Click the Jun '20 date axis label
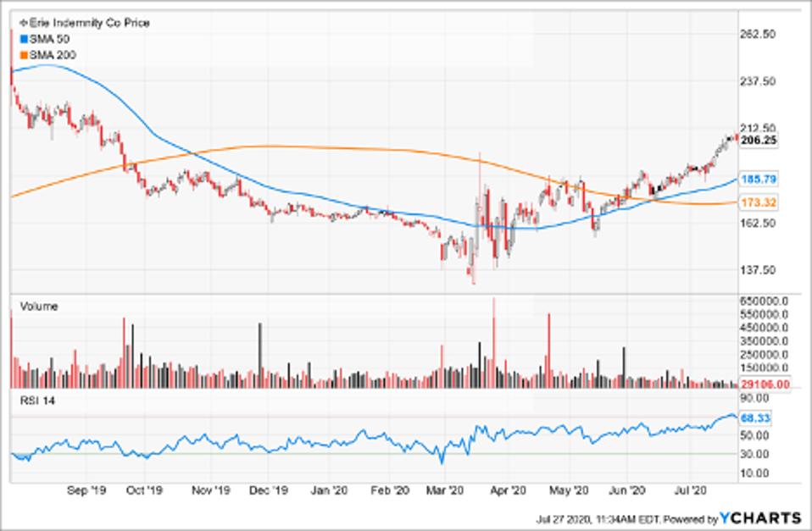Viewport: 812px width, 531px height. (x=626, y=490)
